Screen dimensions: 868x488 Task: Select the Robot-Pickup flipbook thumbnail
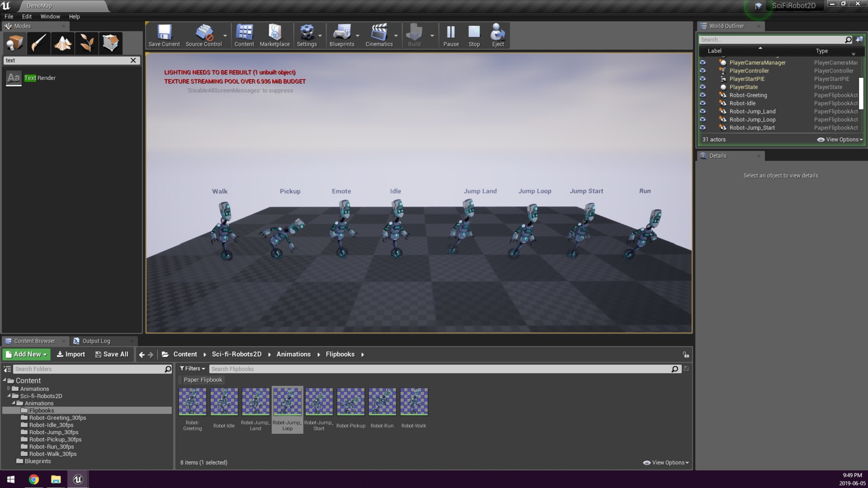point(350,402)
